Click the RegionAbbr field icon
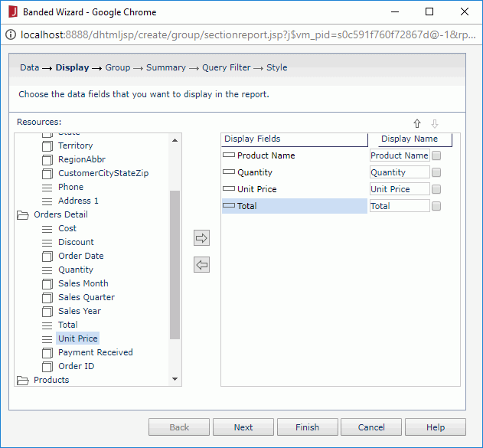 pyautogui.click(x=47, y=159)
